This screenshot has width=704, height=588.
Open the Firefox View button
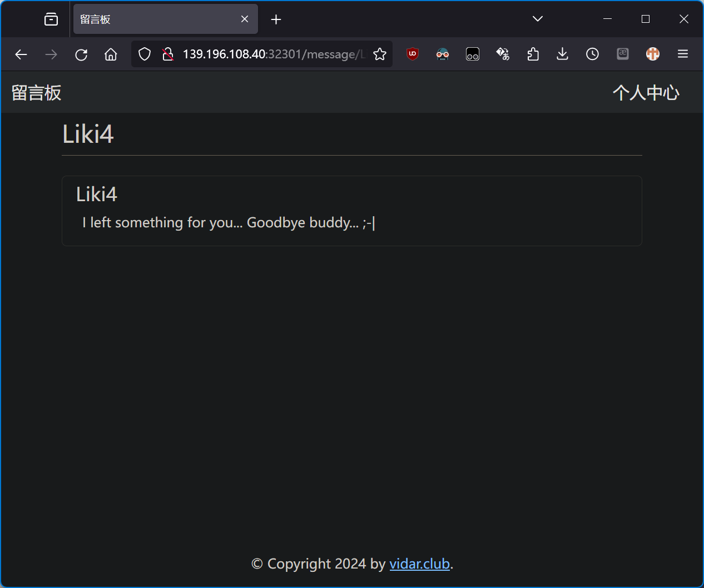pyautogui.click(x=51, y=19)
